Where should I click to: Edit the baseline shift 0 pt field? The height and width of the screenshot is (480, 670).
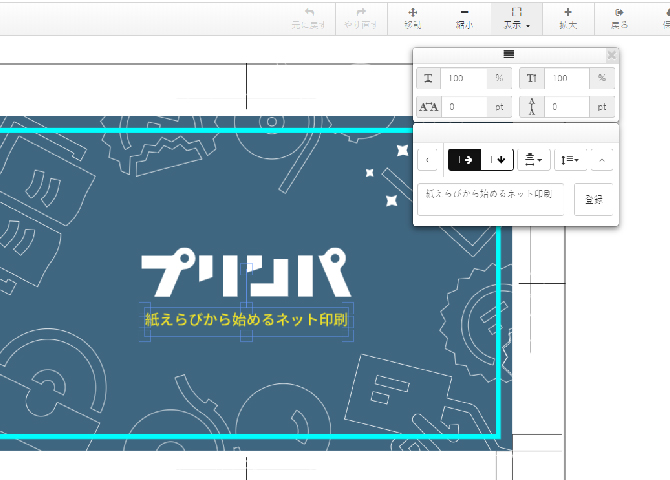click(x=567, y=106)
